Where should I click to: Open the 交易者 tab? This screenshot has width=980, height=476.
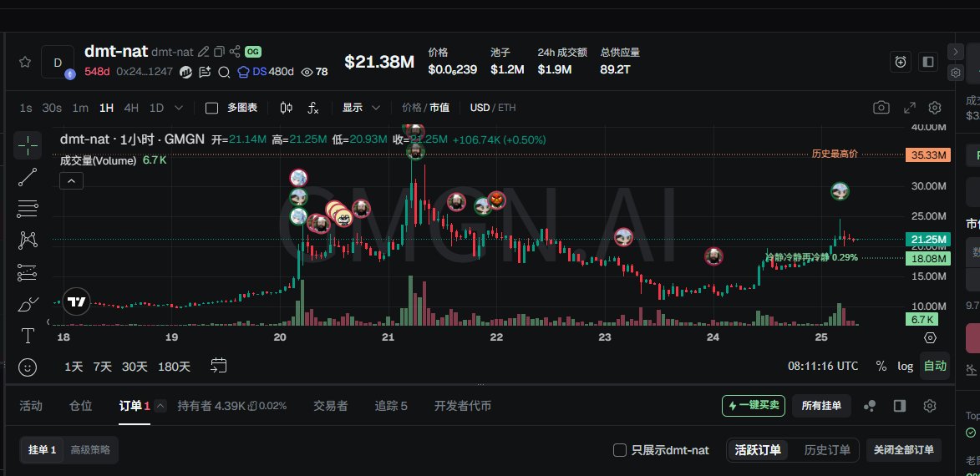pos(330,406)
